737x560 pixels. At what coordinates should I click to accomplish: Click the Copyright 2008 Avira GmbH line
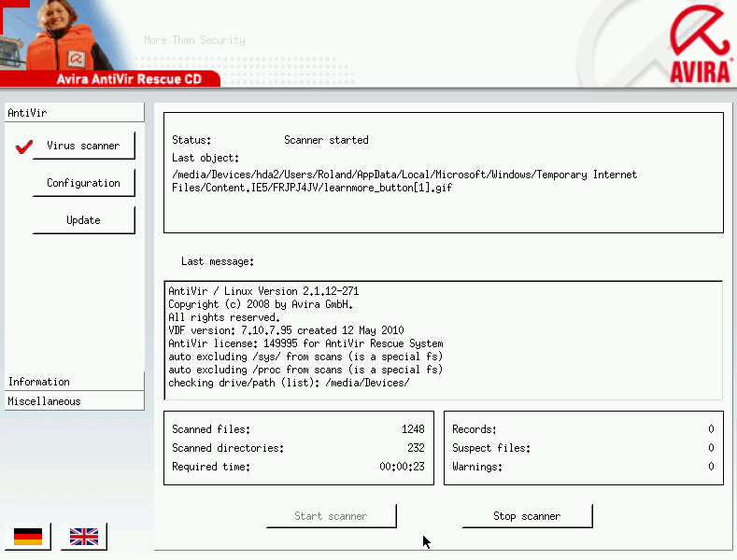(261, 304)
